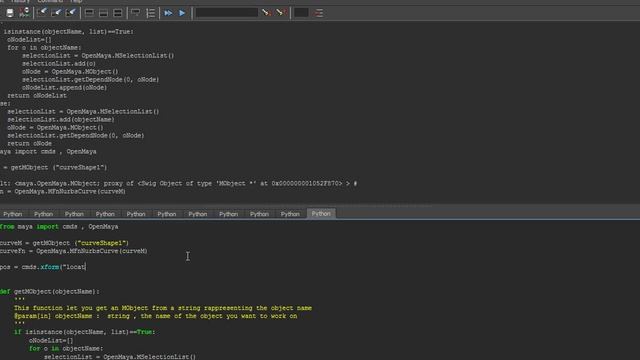Click the Go To Line number field

click(x=301, y=13)
